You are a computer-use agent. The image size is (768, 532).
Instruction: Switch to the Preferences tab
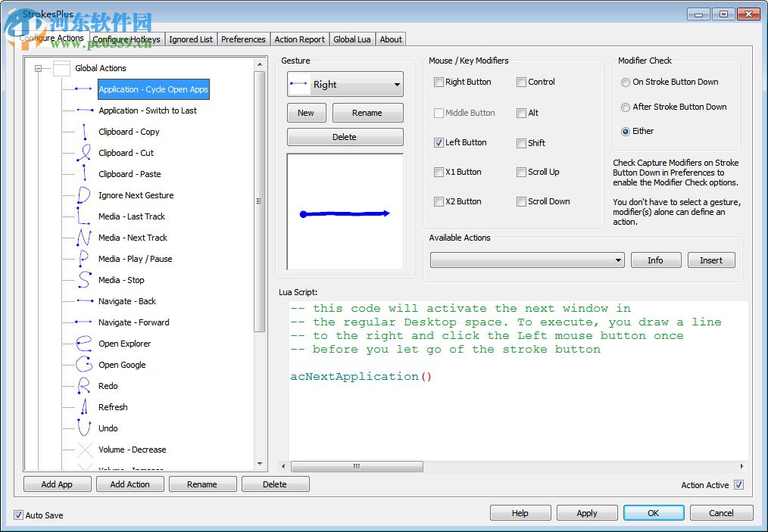[243, 39]
